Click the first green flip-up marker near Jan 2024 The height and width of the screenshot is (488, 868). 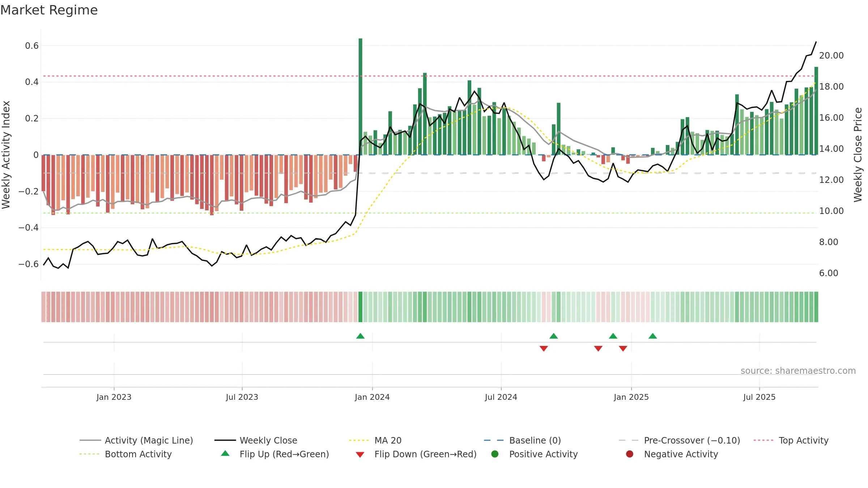[360, 336]
